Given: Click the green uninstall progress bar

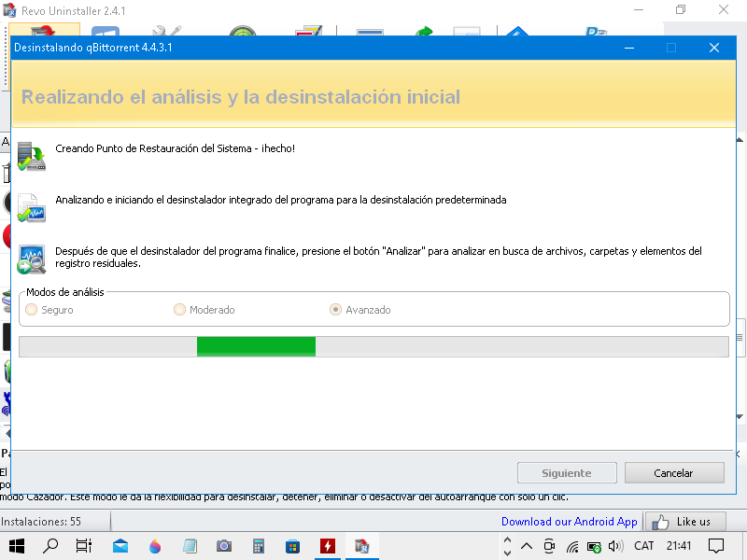Looking at the screenshot, I should 374,346.
